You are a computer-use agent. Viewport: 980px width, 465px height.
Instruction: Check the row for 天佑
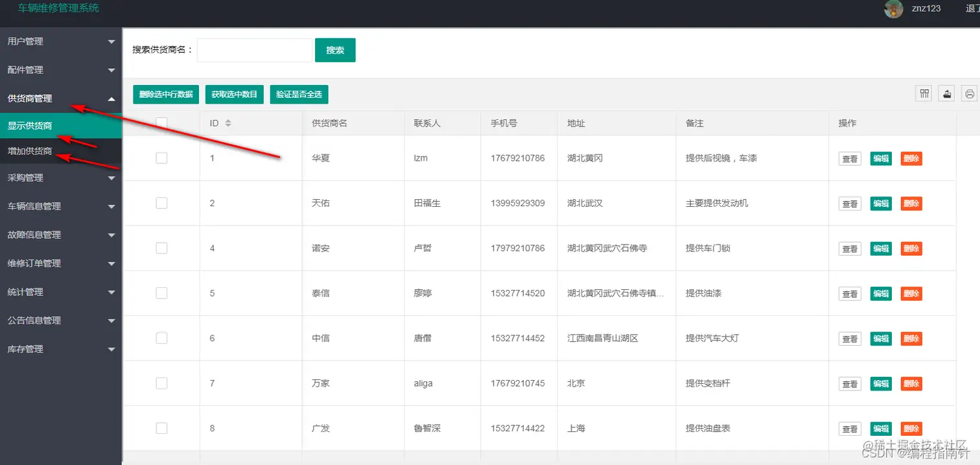161,203
